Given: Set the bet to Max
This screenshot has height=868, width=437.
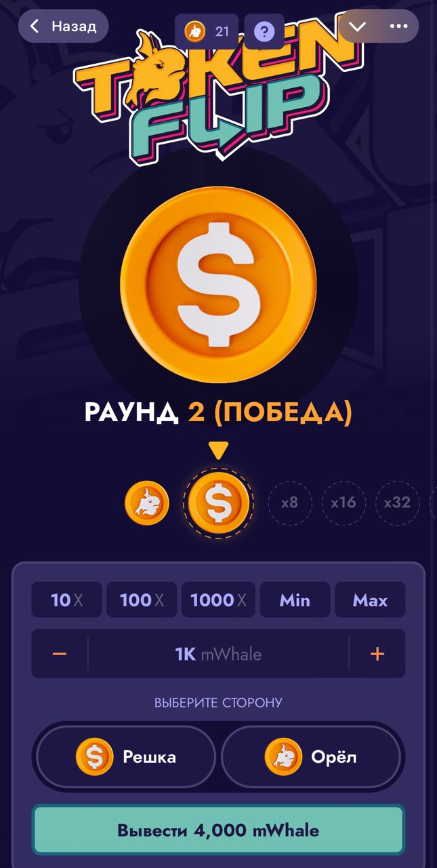Looking at the screenshot, I should (371, 599).
